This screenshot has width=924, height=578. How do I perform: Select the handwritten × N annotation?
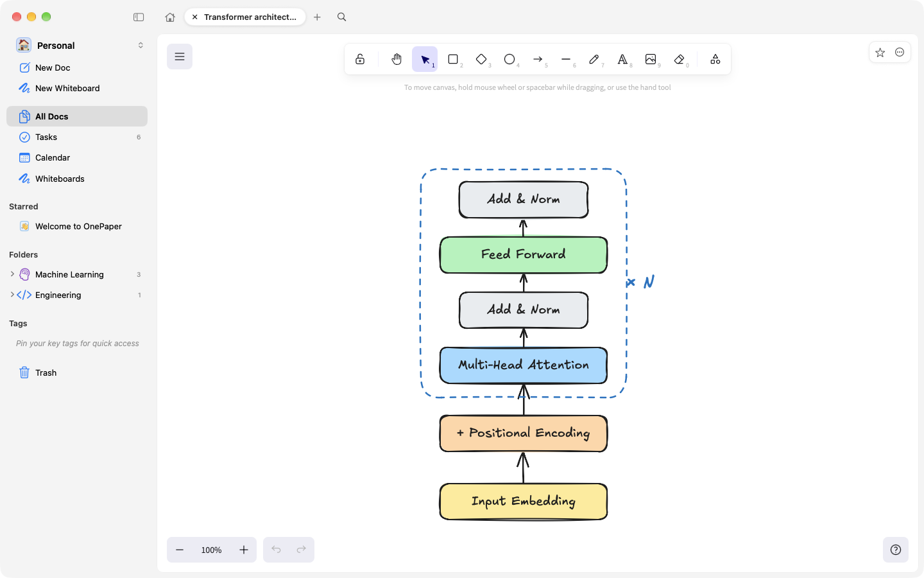coord(640,282)
